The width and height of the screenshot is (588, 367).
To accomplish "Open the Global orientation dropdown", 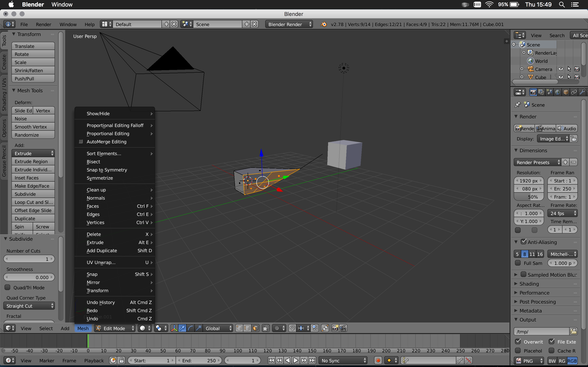I will click(x=218, y=328).
